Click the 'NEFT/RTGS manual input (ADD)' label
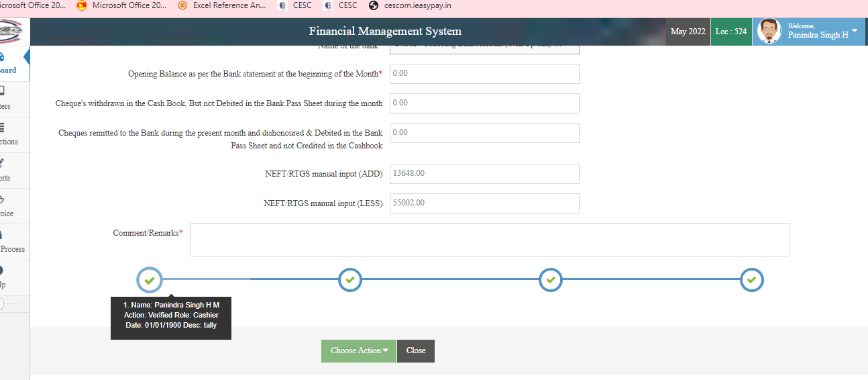Screen dimensions: 868x380 [x=323, y=174]
